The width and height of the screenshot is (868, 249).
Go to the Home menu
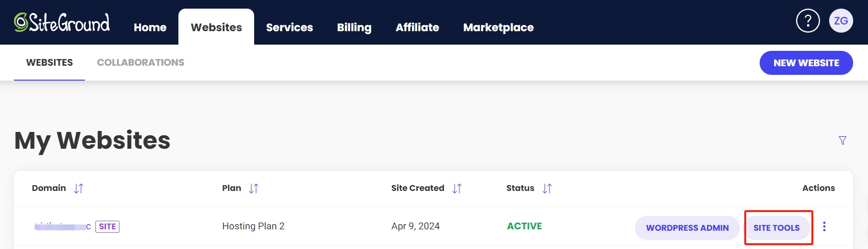[150, 27]
